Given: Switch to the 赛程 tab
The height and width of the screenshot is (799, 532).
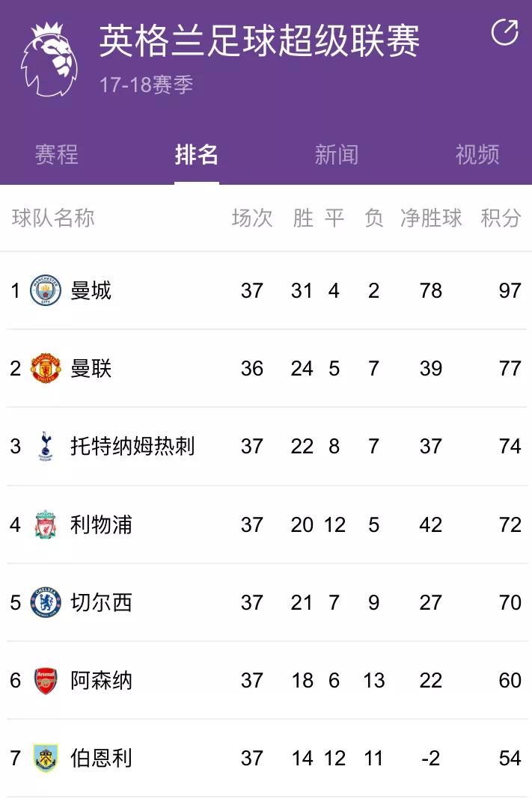Looking at the screenshot, I should [x=56, y=155].
